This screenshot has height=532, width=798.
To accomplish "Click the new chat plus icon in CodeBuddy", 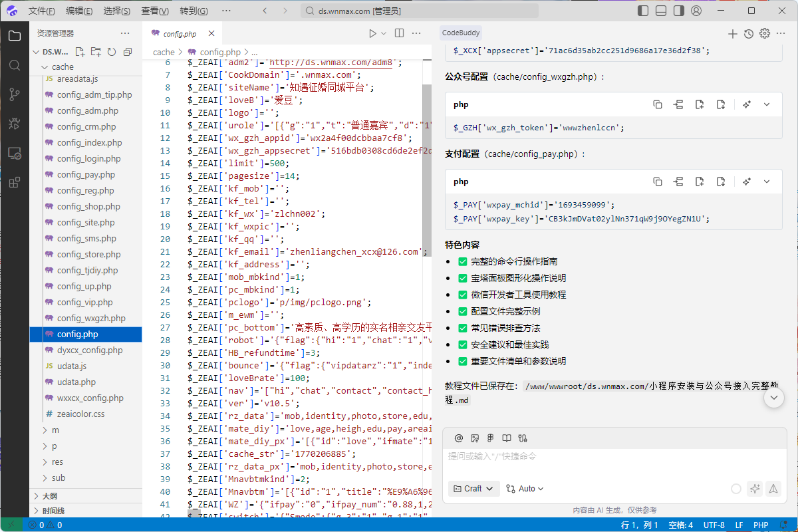I will (732, 33).
